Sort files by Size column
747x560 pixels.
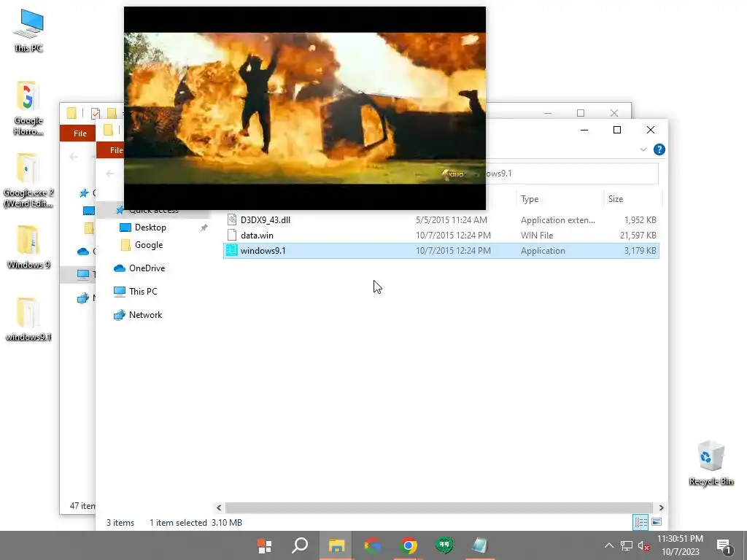pyautogui.click(x=632, y=199)
